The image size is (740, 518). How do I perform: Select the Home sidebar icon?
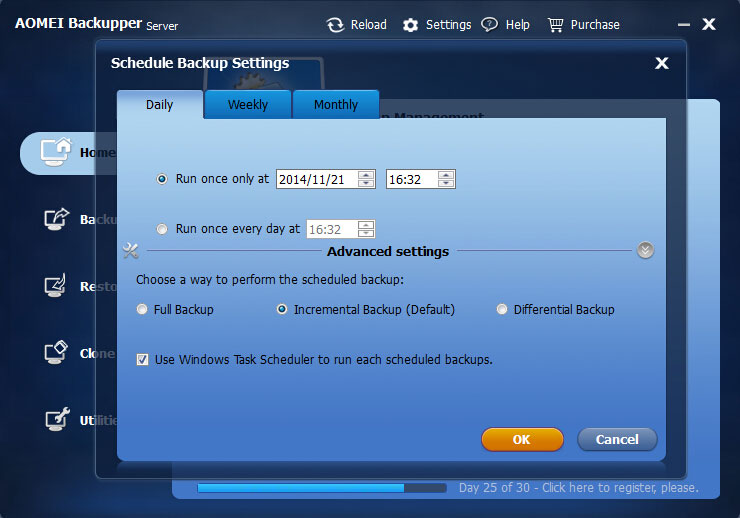(55, 152)
